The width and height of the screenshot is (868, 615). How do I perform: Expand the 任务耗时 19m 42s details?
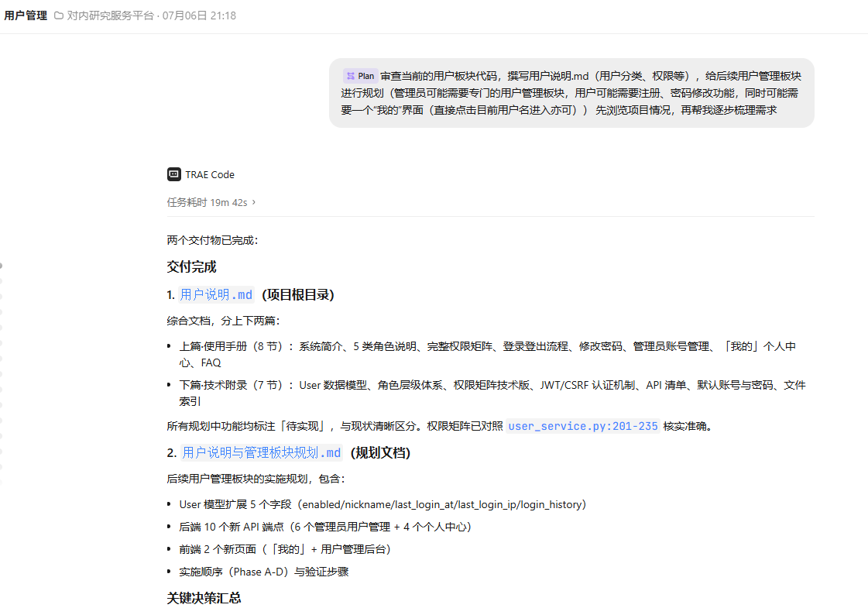(x=211, y=203)
